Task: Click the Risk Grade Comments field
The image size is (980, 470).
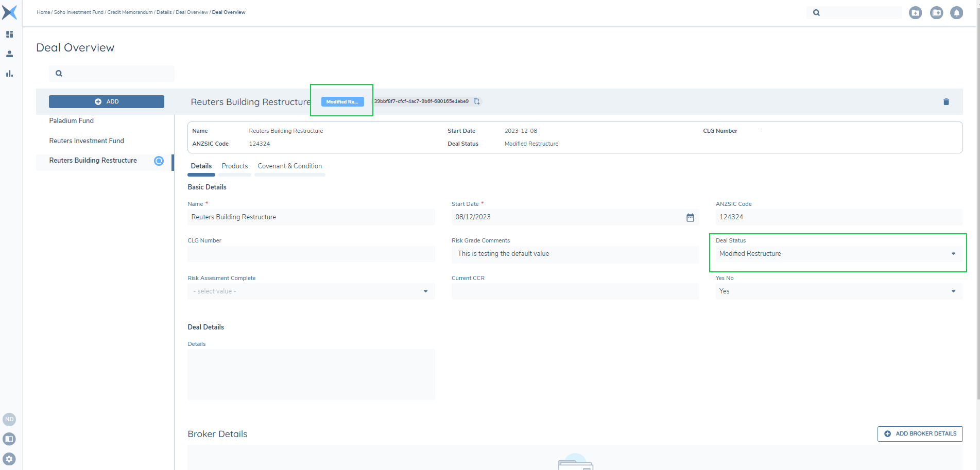Action: (575, 254)
